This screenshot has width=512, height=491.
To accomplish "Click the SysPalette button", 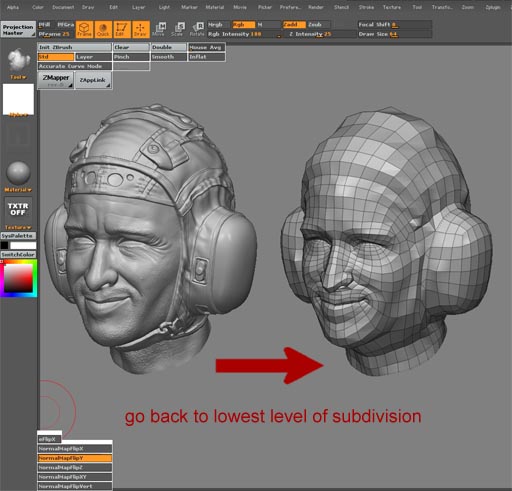I will pyautogui.click(x=18, y=236).
